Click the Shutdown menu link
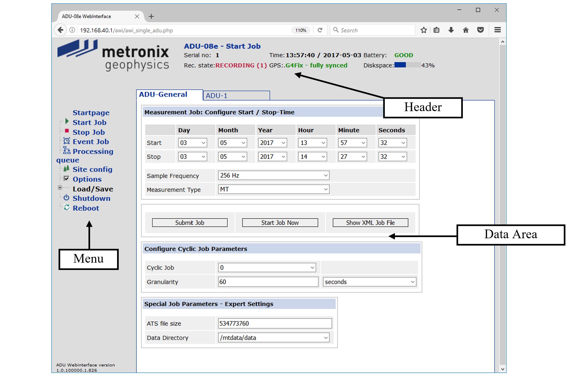This screenshot has height=378, width=588. point(91,198)
